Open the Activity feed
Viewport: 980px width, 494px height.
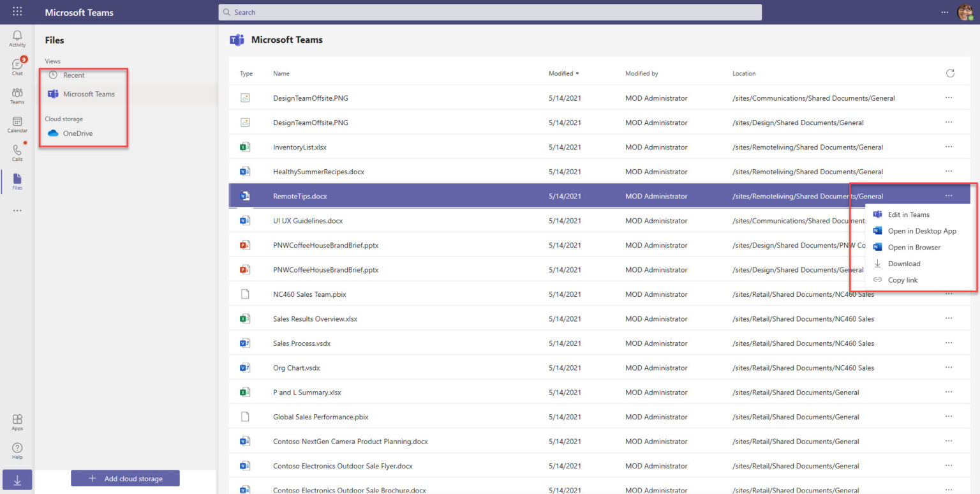click(17, 38)
